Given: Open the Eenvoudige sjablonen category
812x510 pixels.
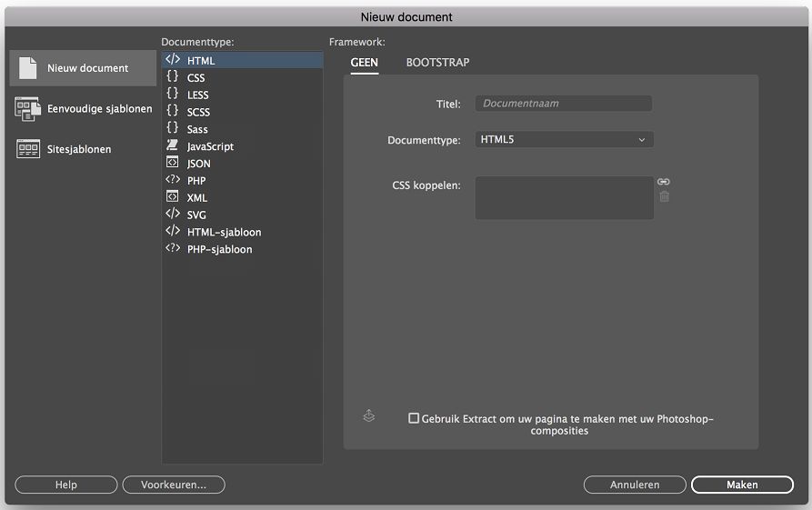Looking at the screenshot, I should click(84, 109).
